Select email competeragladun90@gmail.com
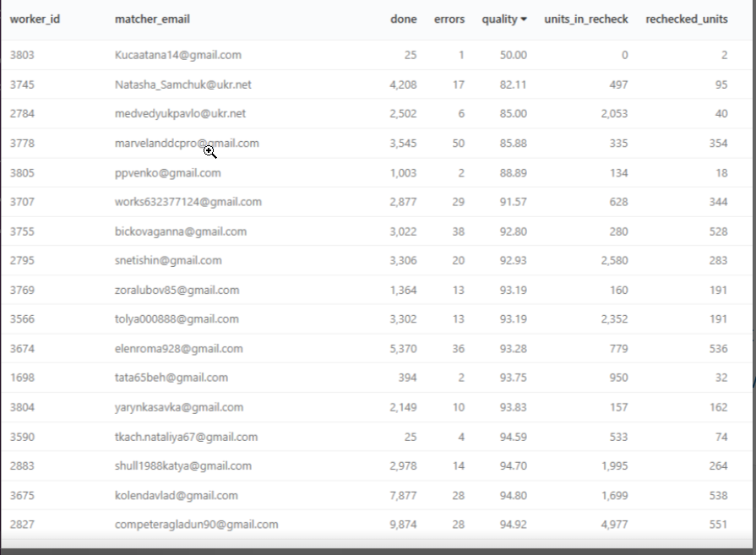This screenshot has height=555, width=756. [x=196, y=525]
